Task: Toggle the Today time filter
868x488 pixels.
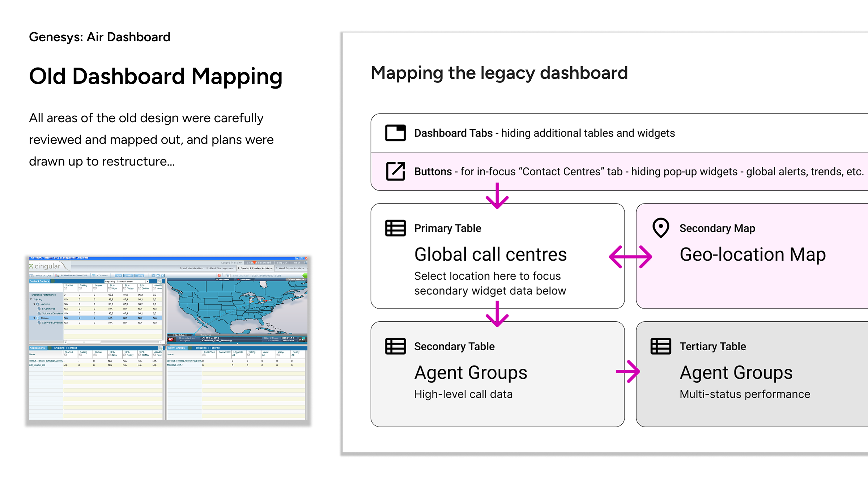Action: click(140, 275)
